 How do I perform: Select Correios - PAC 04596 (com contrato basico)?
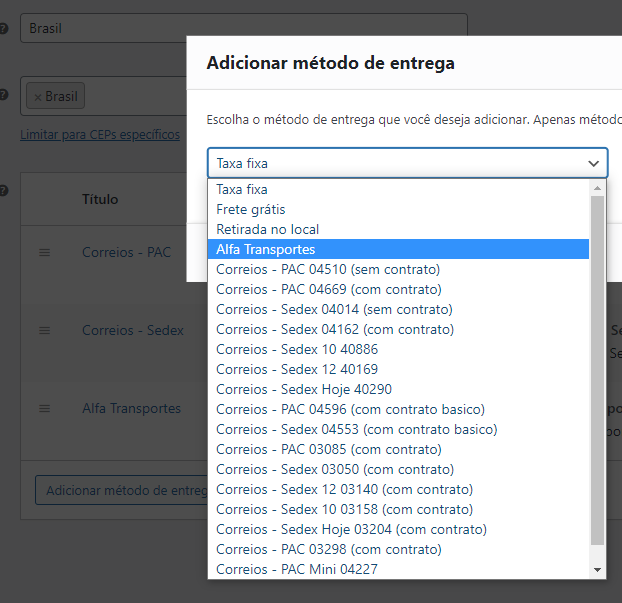click(398, 409)
